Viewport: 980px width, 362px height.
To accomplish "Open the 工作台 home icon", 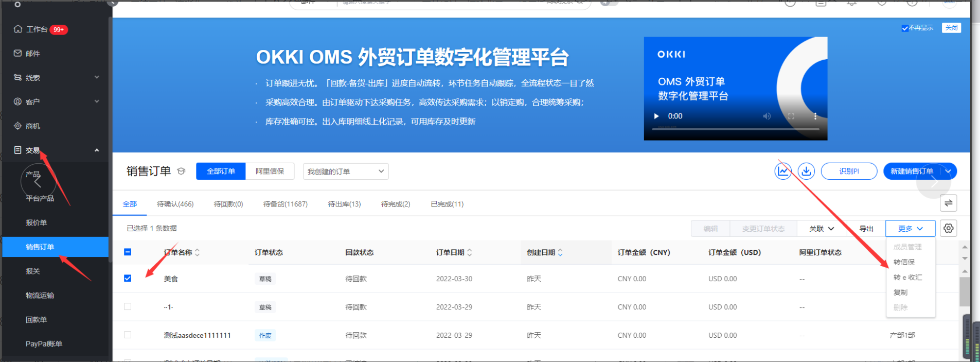I will tap(18, 29).
